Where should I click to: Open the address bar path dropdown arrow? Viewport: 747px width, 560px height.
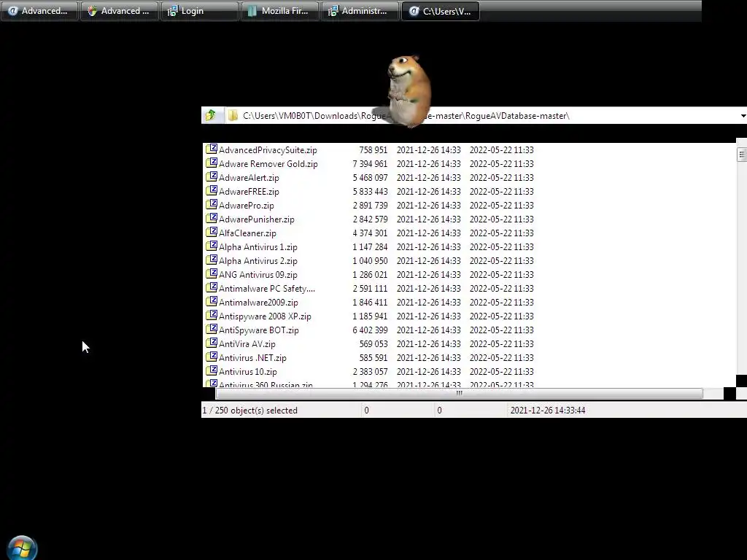coord(743,116)
